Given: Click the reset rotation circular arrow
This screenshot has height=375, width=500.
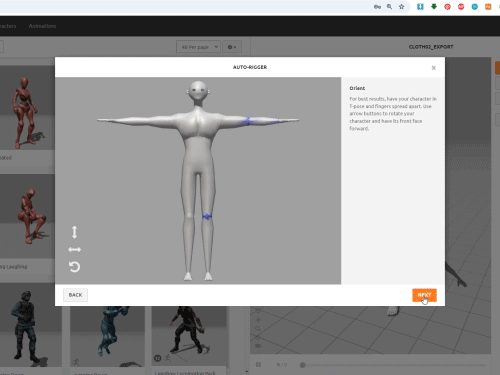Looking at the screenshot, I should (x=74, y=267).
